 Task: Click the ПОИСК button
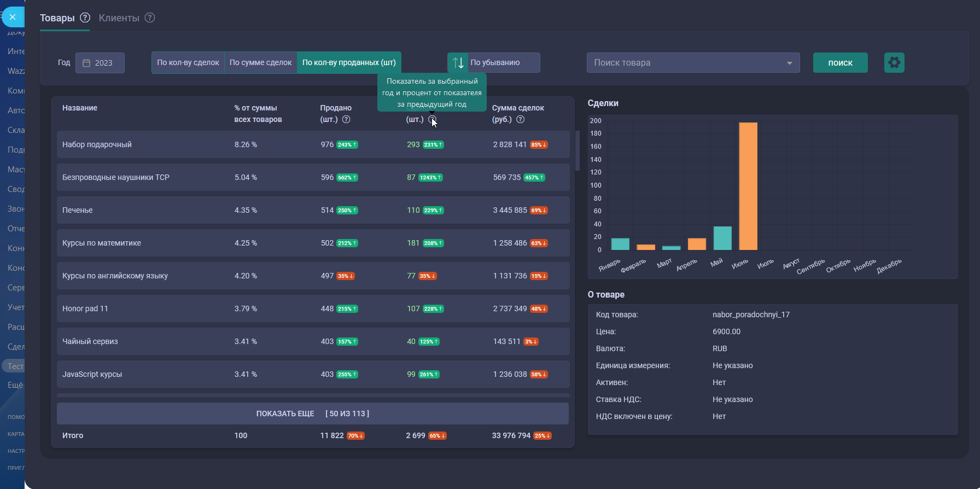[x=840, y=63]
